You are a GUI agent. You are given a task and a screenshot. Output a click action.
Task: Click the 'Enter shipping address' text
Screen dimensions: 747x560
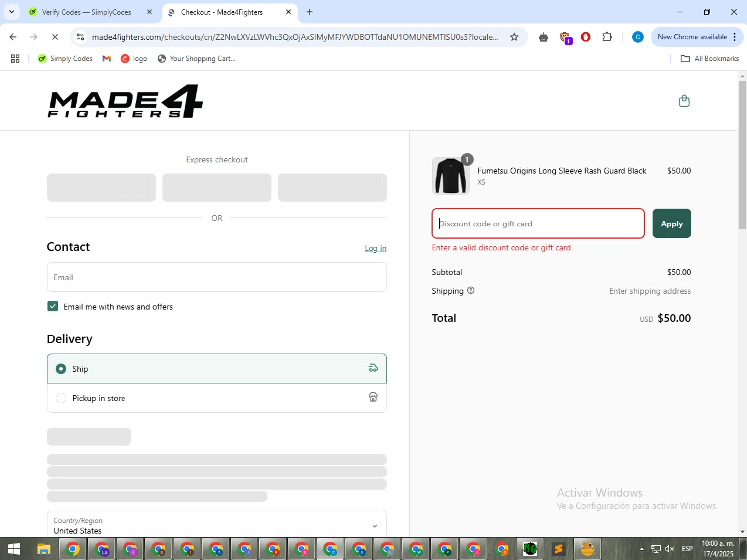click(650, 291)
